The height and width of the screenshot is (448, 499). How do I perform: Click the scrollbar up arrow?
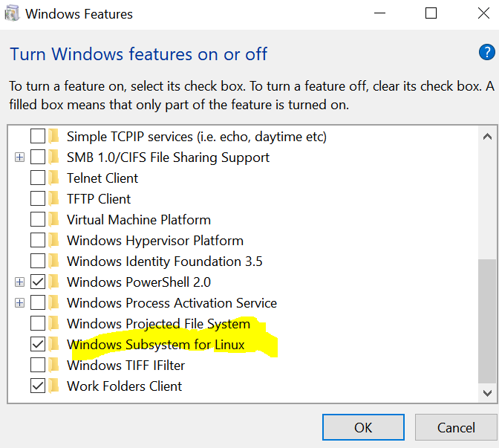(487, 137)
